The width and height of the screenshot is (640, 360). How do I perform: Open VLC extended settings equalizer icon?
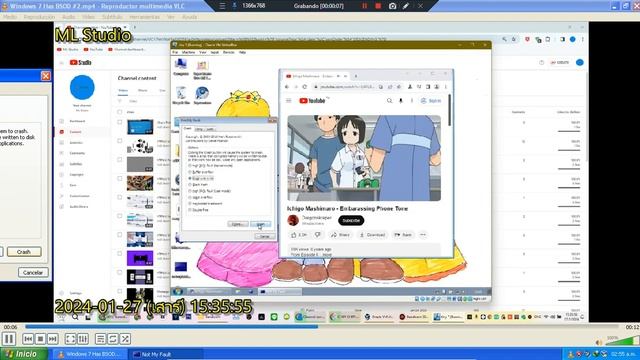(x=83, y=339)
